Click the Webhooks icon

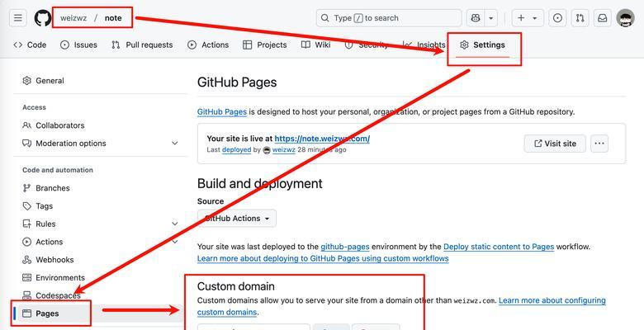click(27, 260)
